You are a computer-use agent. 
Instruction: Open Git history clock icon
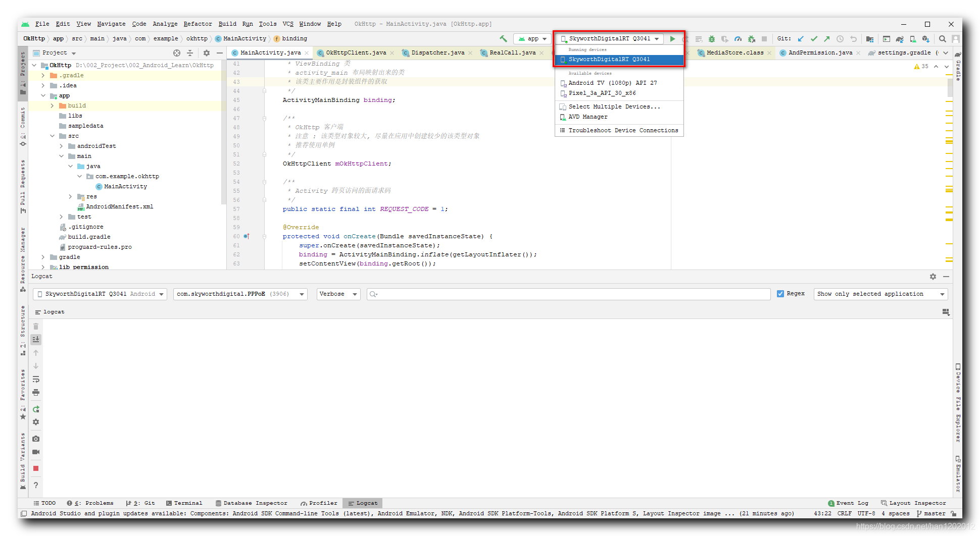click(840, 39)
